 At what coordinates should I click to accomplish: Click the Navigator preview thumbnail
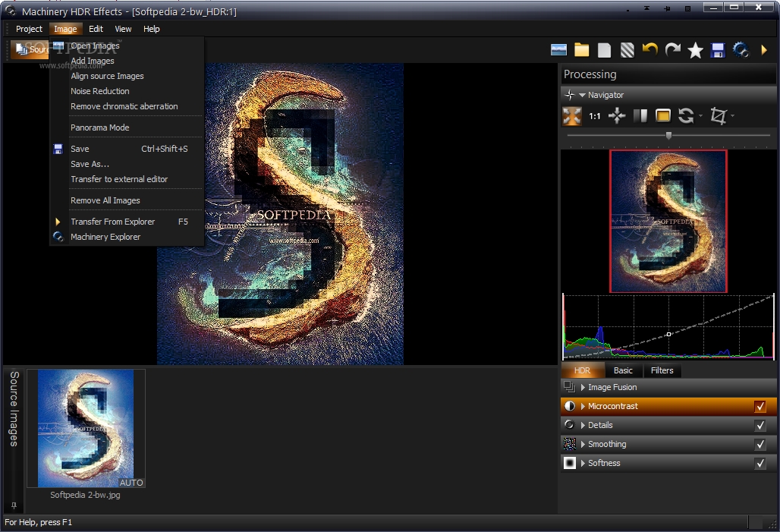668,222
